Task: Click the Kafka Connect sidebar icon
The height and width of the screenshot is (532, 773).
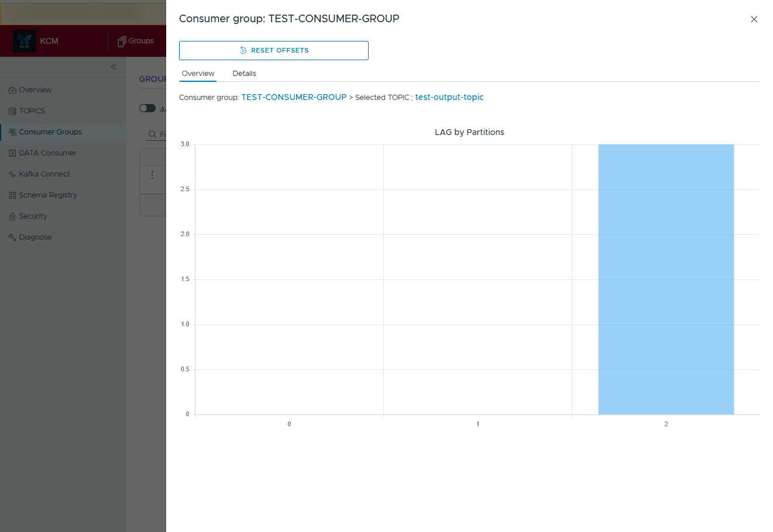Action: tap(12, 174)
